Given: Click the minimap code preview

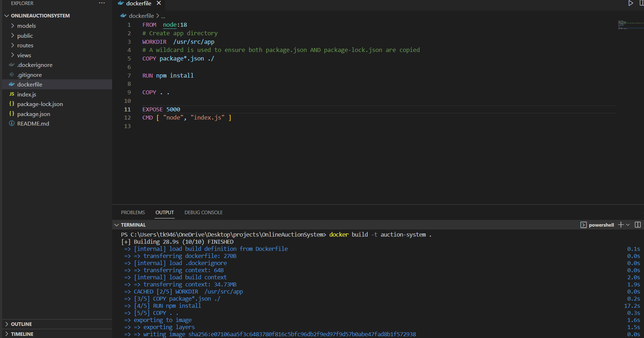Looking at the screenshot, I should [630, 25].
